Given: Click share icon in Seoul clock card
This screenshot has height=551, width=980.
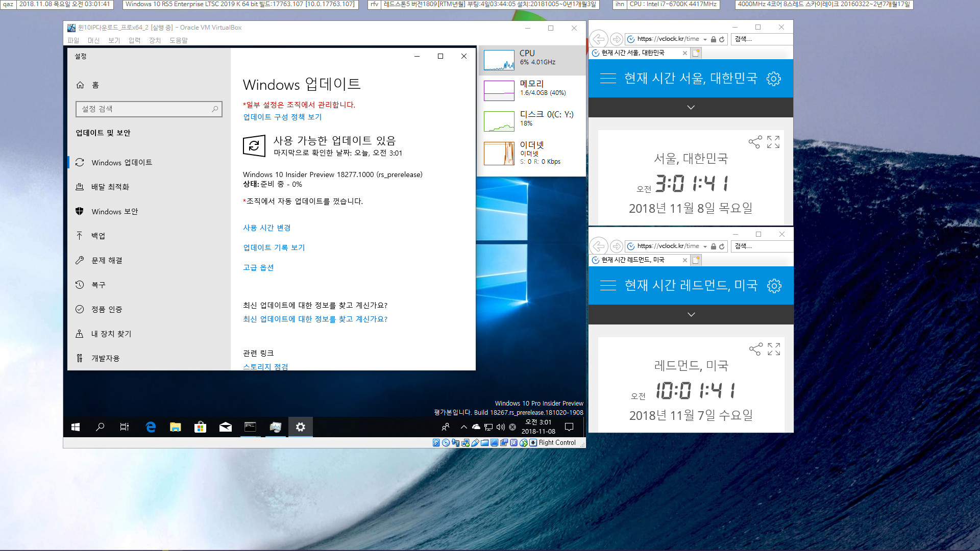Looking at the screenshot, I should [x=755, y=142].
